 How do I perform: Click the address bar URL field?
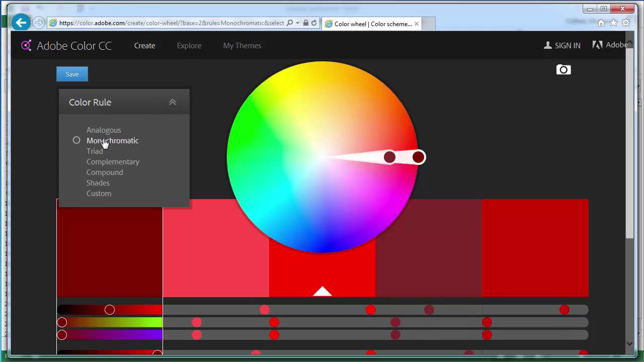(171, 23)
